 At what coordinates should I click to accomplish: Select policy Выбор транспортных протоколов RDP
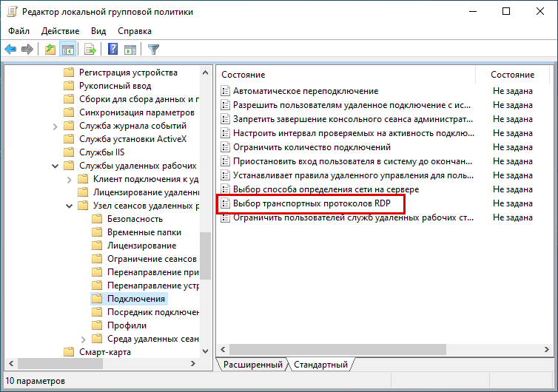[312, 203]
